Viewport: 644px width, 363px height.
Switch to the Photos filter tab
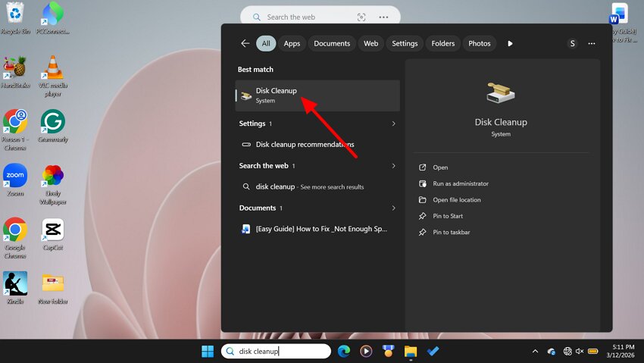(x=480, y=43)
